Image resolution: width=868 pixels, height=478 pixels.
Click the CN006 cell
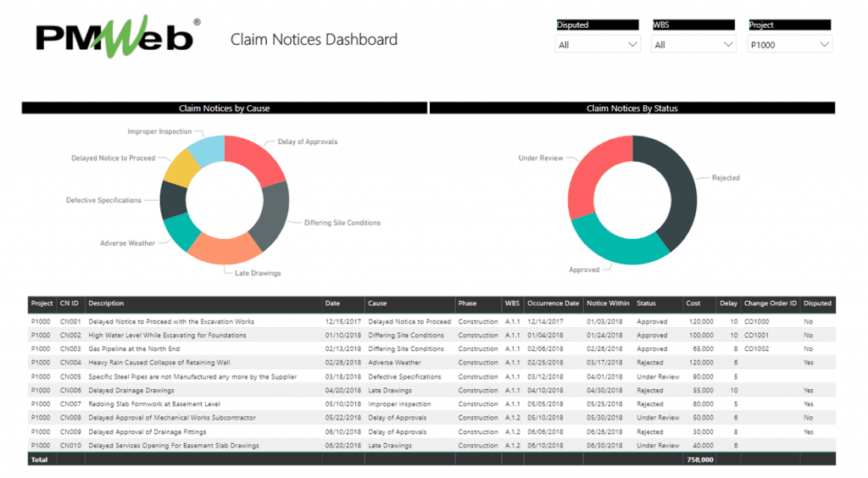70,391
